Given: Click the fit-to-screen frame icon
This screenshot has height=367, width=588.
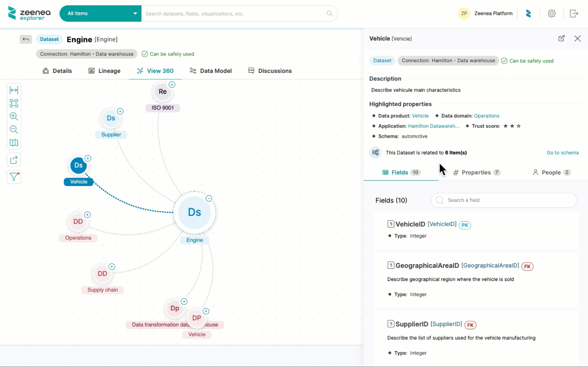Looking at the screenshot, I should click(14, 103).
